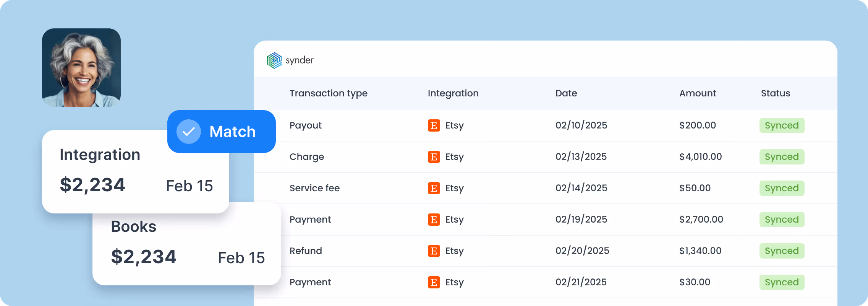Click the amount $50.00
The image size is (868, 306).
click(695, 188)
